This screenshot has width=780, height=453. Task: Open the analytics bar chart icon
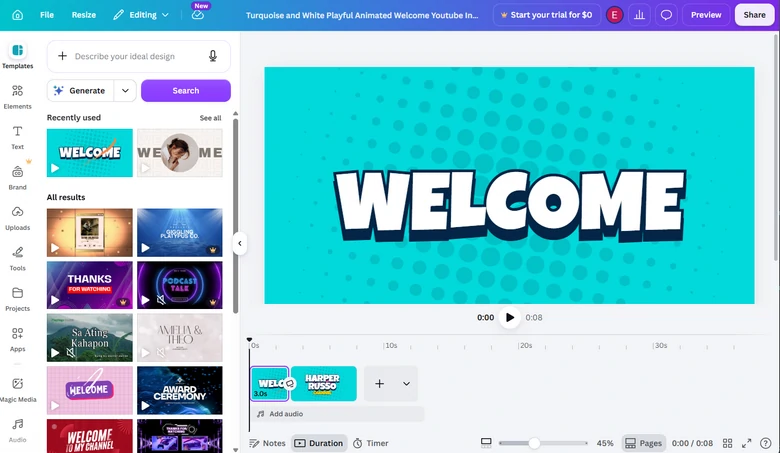tap(639, 15)
